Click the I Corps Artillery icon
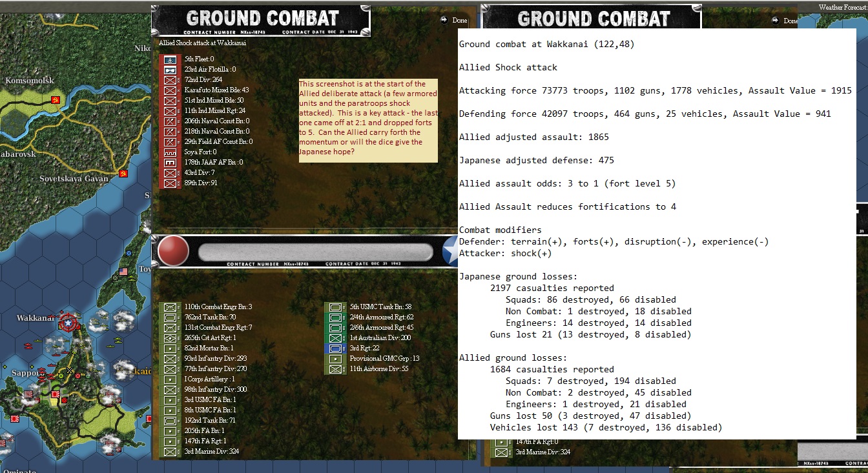This screenshot has height=473, width=868. pyautogui.click(x=170, y=379)
